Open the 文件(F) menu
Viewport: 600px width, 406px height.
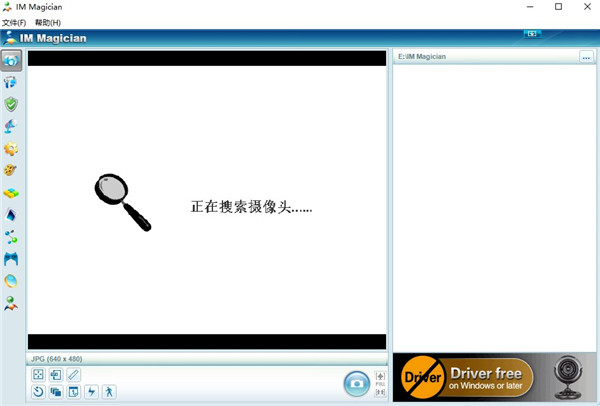14,22
